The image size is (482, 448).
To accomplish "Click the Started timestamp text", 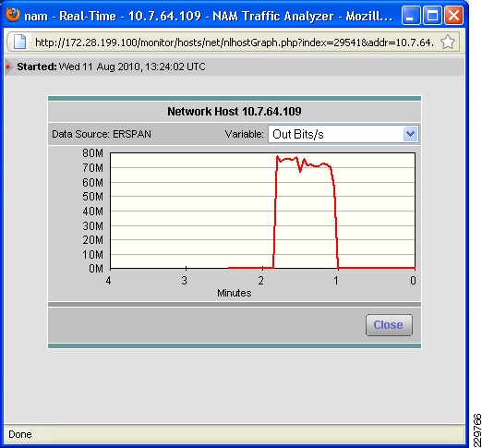I will [x=132, y=67].
